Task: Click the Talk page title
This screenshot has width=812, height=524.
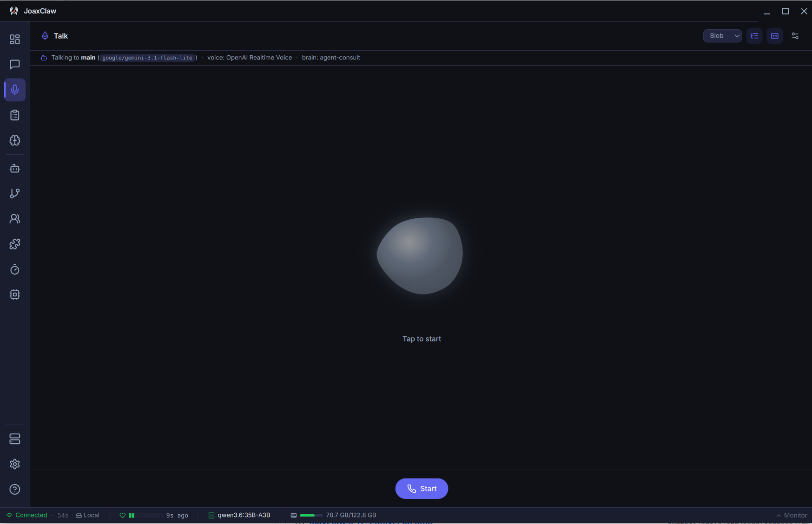Action: (x=61, y=36)
